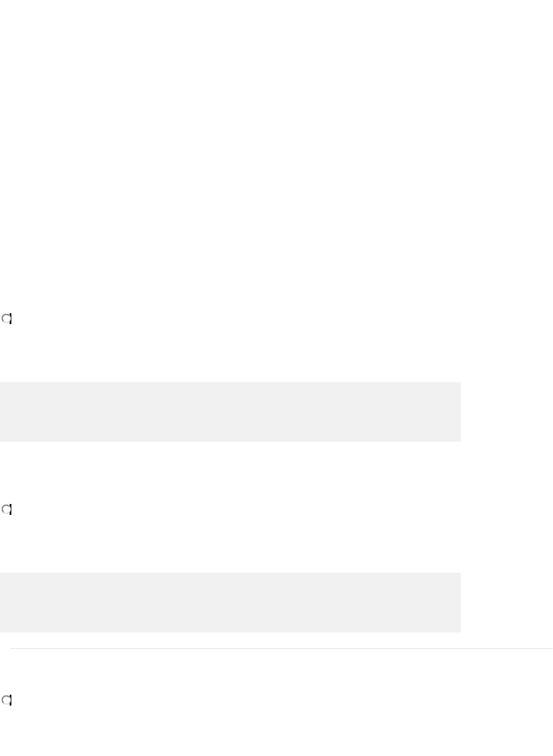The height and width of the screenshot is (756, 553).
Task: Click the second gray text box
Action: coord(230,602)
